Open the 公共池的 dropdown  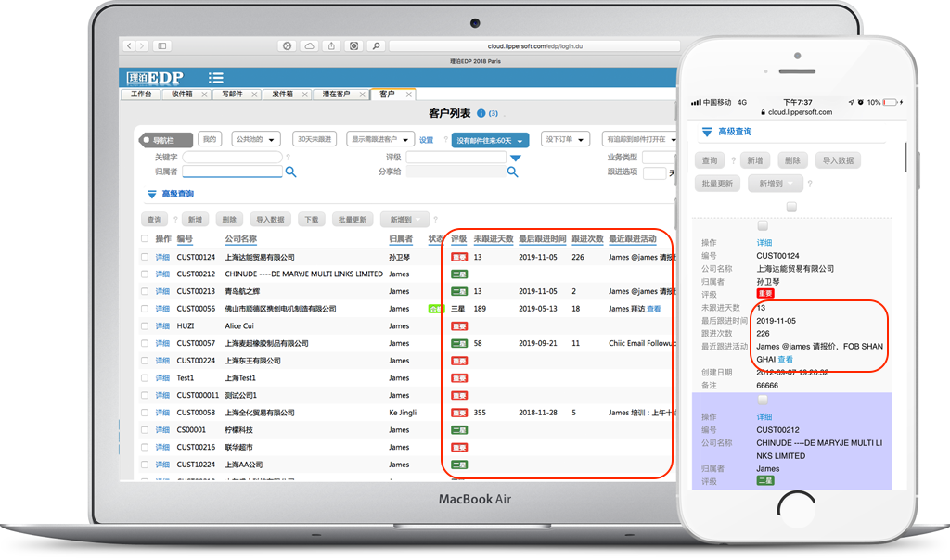pyautogui.click(x=255, y=140)
